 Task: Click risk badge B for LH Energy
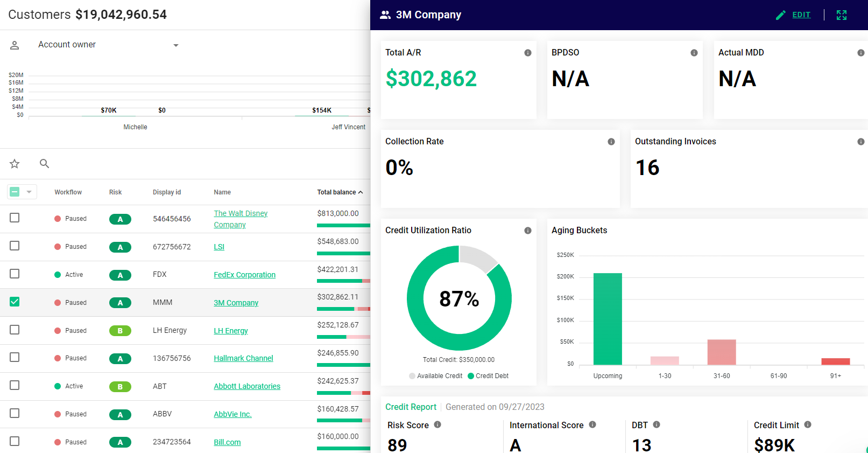click(x=120, y=331)
